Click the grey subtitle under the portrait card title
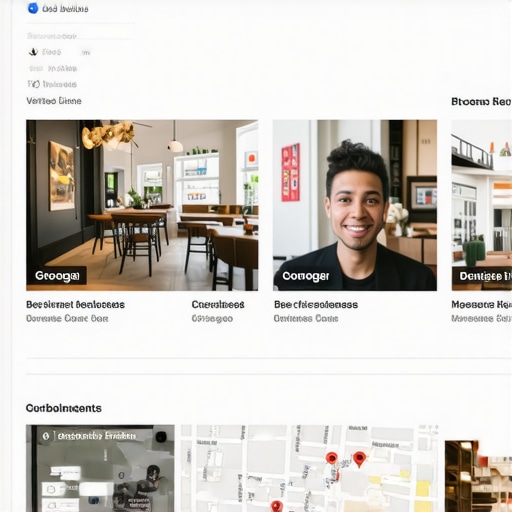512x512 pixels. pyautogui.click(x=306, y=318)
